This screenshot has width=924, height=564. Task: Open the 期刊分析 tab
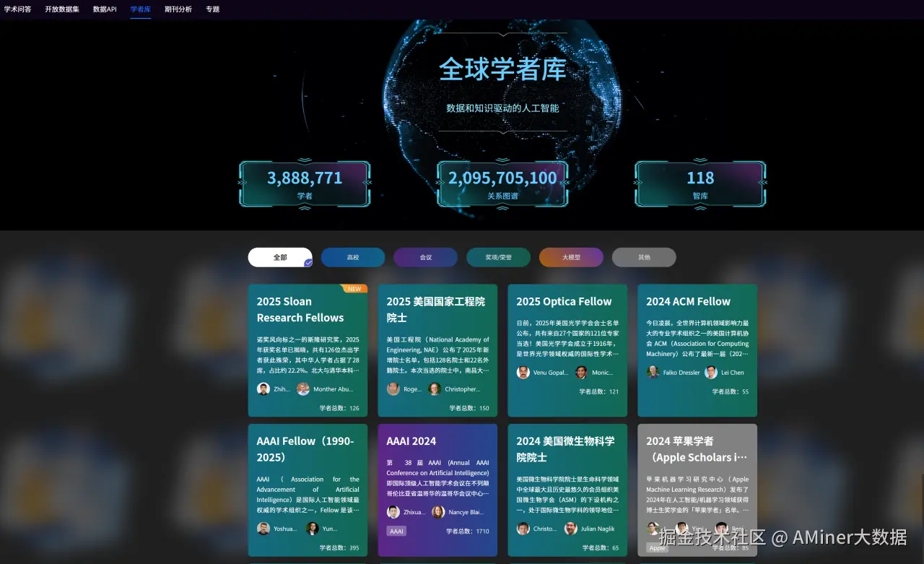click(x=178, y=9)
